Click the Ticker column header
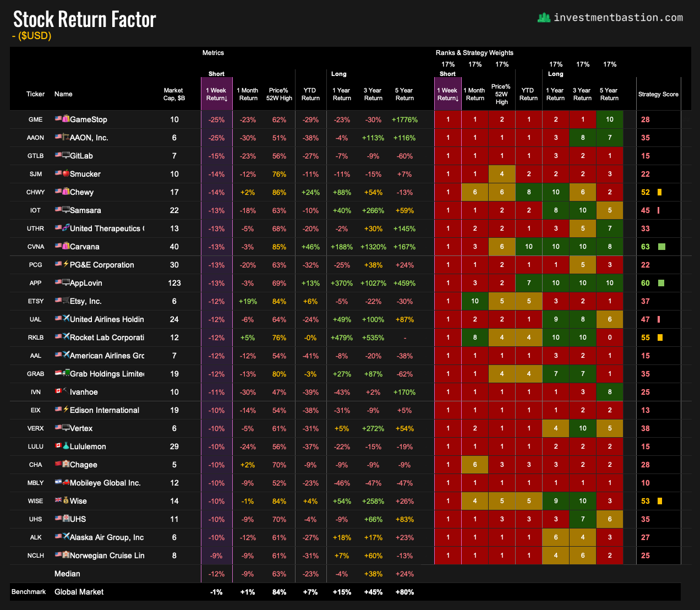 click(x=36, y=94)
